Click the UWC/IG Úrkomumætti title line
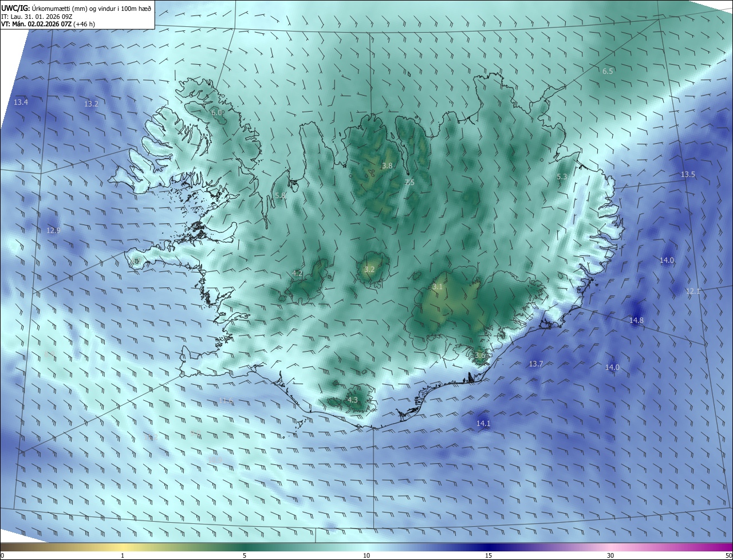 click(76, 8)
